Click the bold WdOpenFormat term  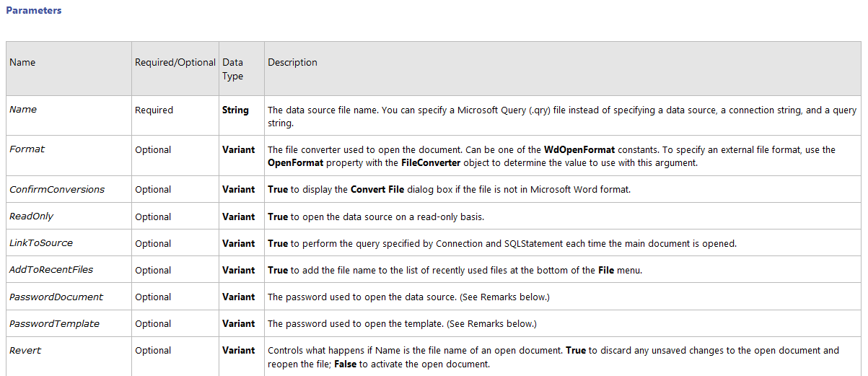[x=579, y=150]
